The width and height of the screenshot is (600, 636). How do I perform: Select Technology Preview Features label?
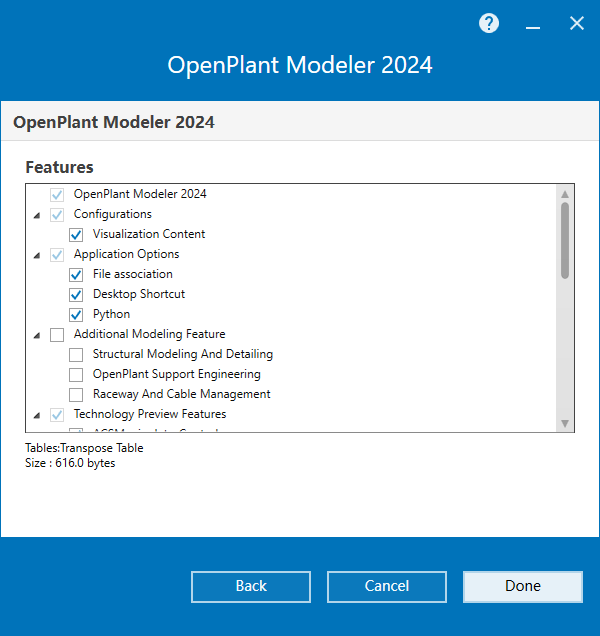pos(150,414)
